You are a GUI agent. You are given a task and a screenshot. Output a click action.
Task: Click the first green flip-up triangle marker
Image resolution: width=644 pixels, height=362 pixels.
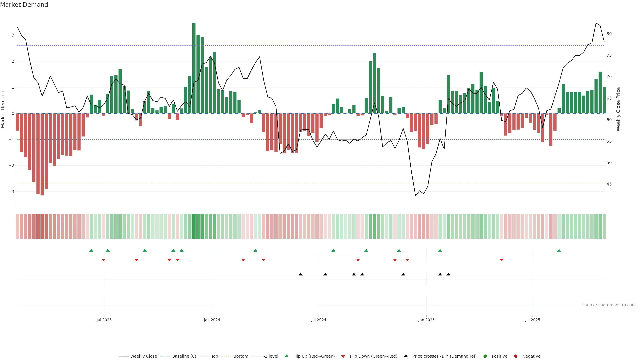pos(91,250)
